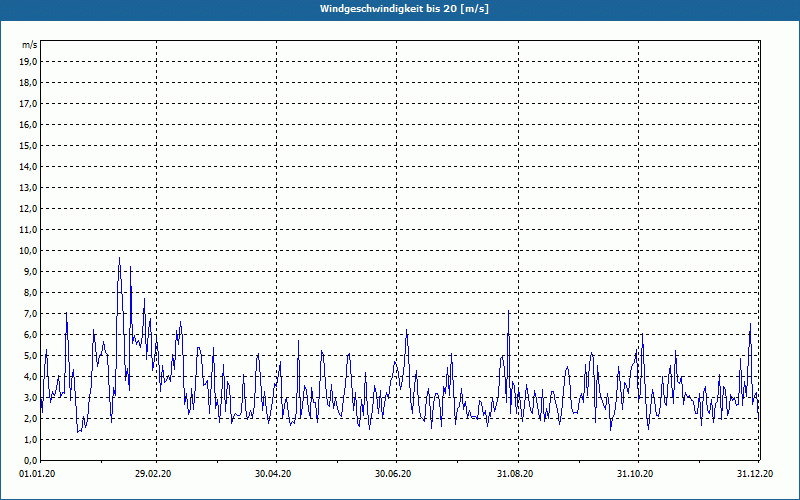Click the 7,0 y-axis label
This screenshot has width=800, height=500.
click(x=30, y=314)
